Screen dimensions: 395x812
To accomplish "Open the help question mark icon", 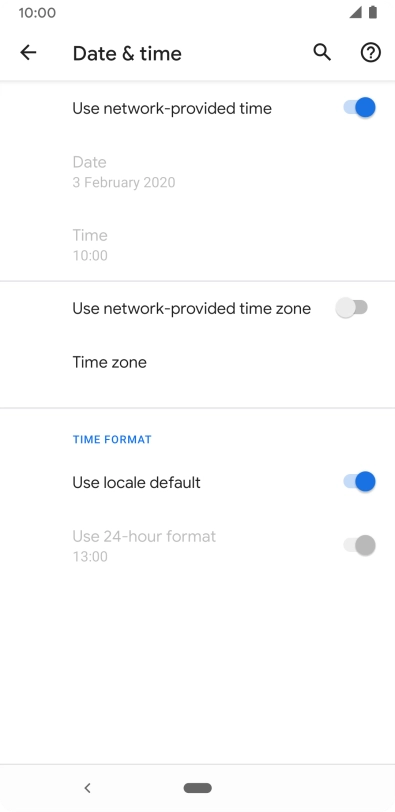I will tap(371, 52).
